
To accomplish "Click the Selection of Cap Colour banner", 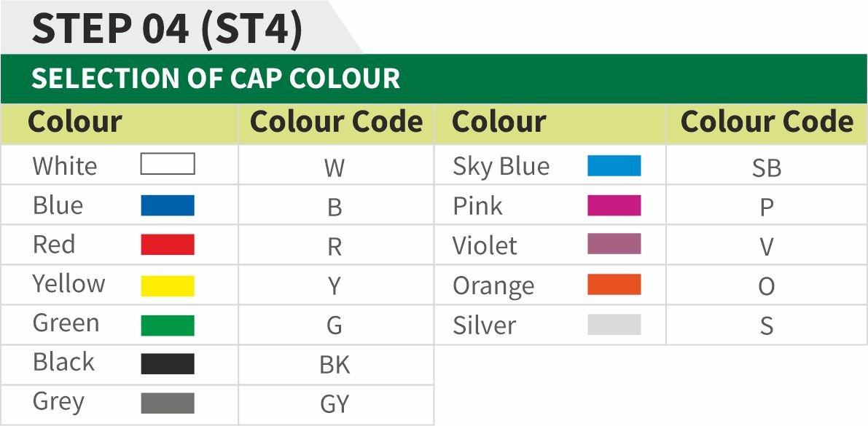I will [x=216, y=79].
